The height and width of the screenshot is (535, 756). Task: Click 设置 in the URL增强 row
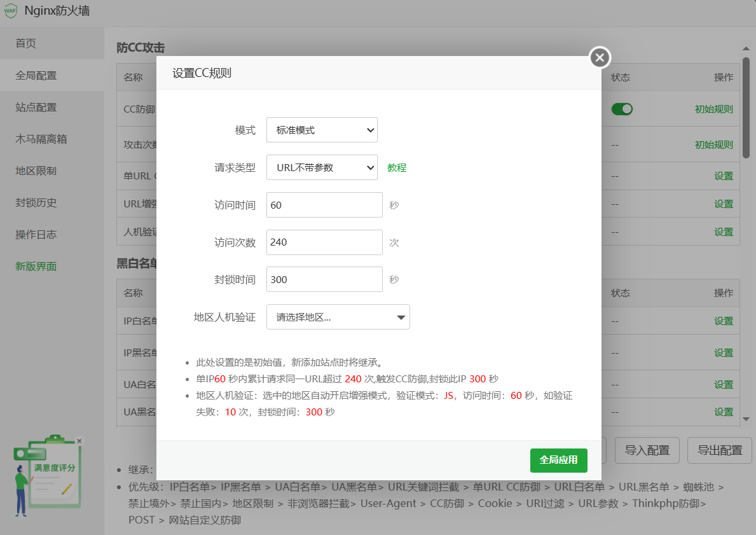pyautogui.click(x=723, y=204)
